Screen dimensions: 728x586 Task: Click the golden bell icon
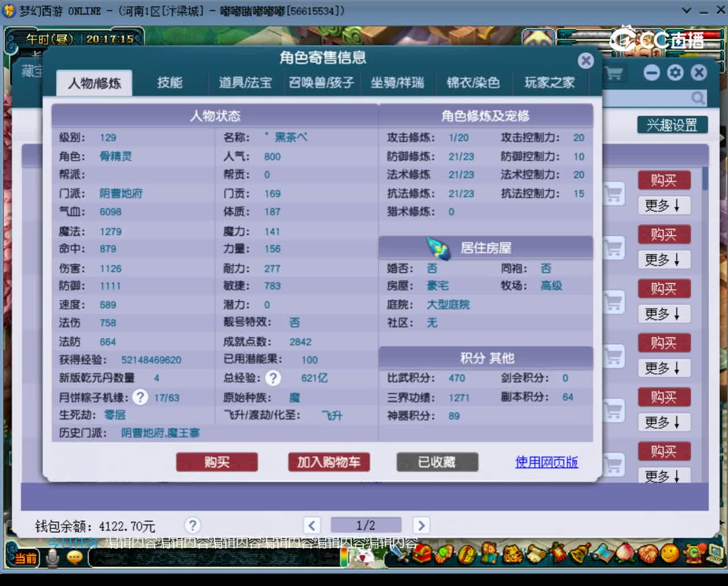point(580,553)
